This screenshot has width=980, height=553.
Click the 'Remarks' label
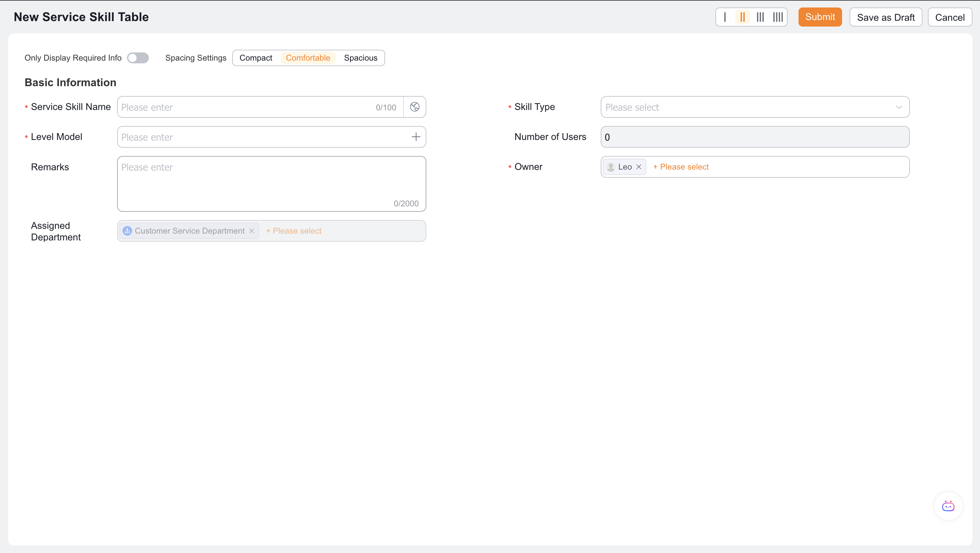(x=50, y=167)
